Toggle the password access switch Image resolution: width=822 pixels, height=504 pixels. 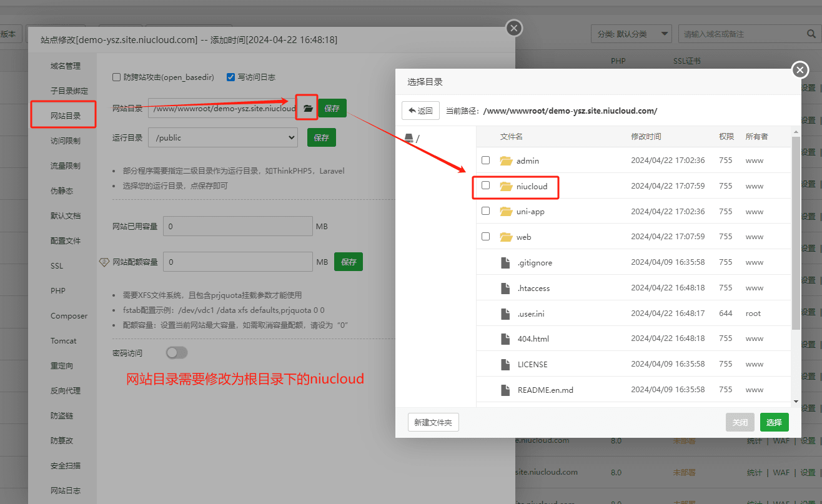[177, 353]
